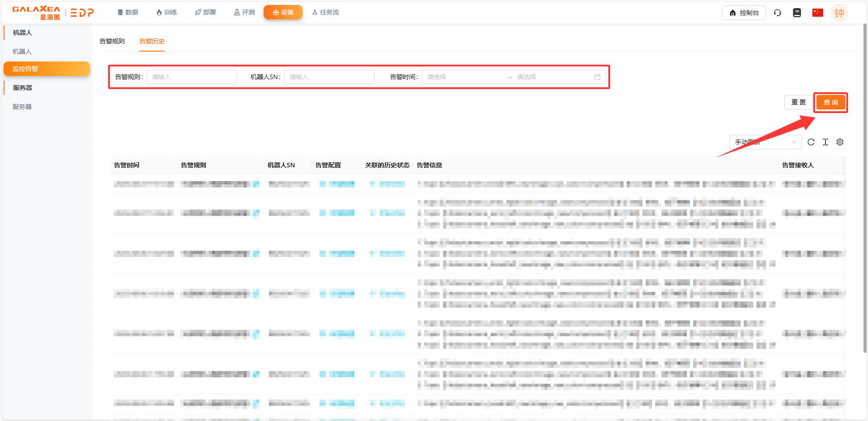
Task: Click the Chinese flag language switcher
Action: click(x=817, y=13)
